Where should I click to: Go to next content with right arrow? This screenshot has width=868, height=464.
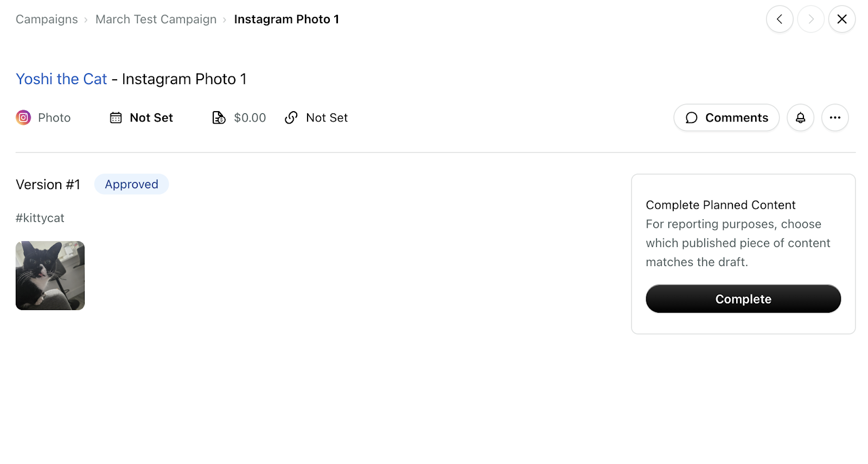pos(811,19)
